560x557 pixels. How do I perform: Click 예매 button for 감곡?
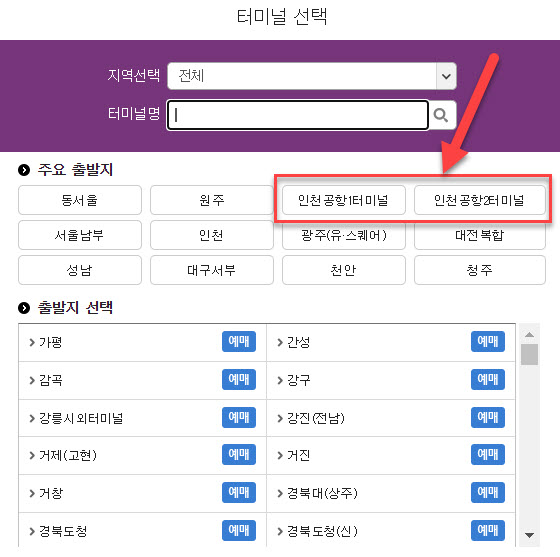(239, 379)
